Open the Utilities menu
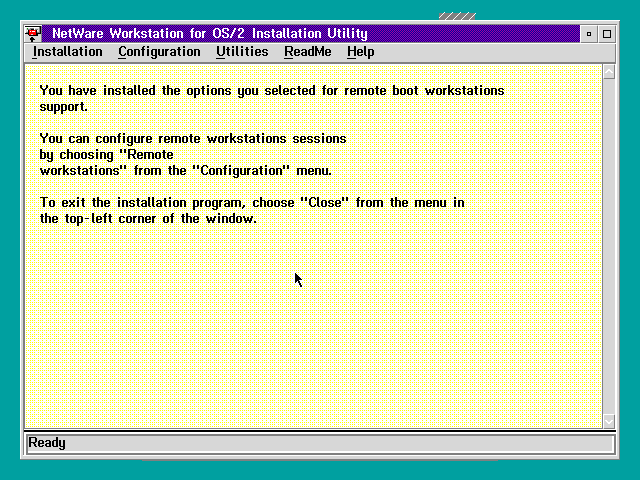Image resolution: width=640 pixels, height=480 pixels. (242, 52)
